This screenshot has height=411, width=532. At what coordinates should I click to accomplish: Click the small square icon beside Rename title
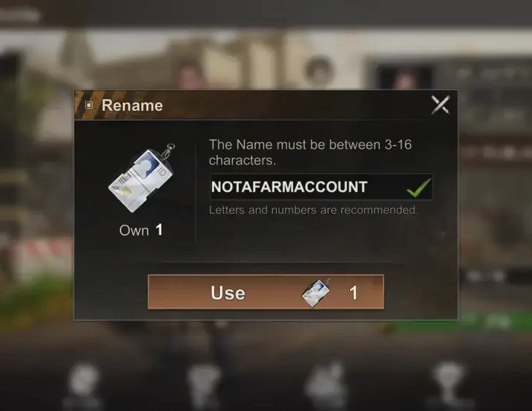(89, 105)
